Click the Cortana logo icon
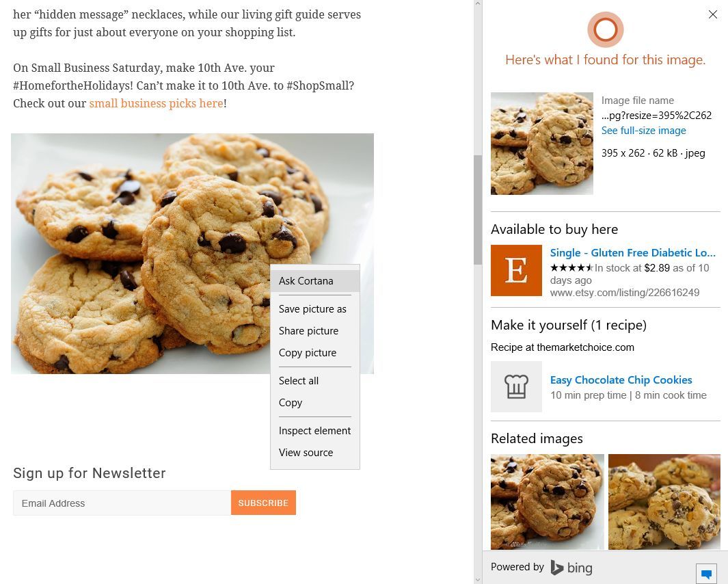Viewport: 728px width, 584px height. click(x=605, y=29)
